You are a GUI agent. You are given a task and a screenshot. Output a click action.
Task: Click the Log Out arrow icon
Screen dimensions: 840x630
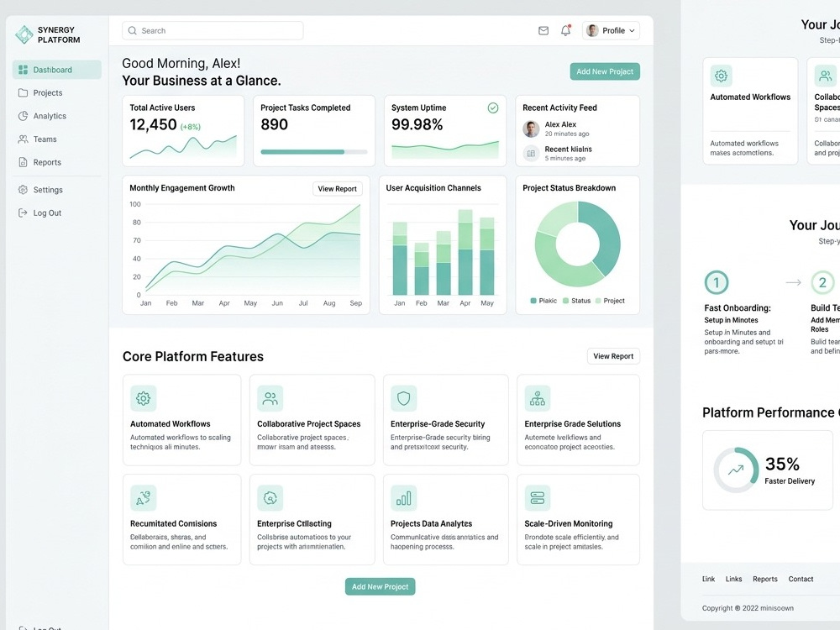pyautogui.click(x=23, y=213)
